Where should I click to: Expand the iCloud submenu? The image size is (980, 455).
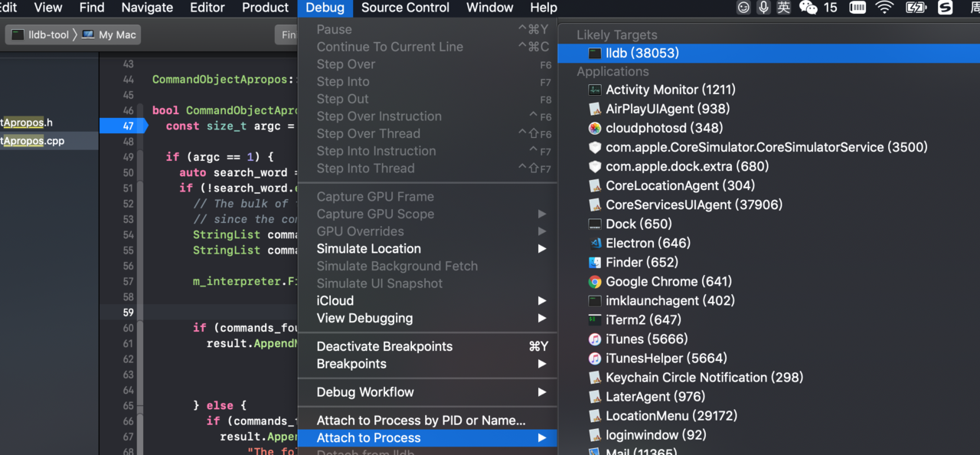[x=427, y=301]
